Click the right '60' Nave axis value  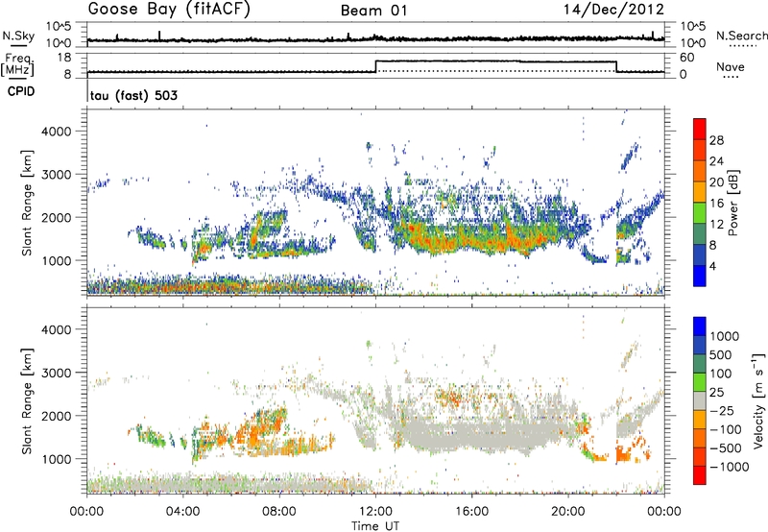(687, 58)
